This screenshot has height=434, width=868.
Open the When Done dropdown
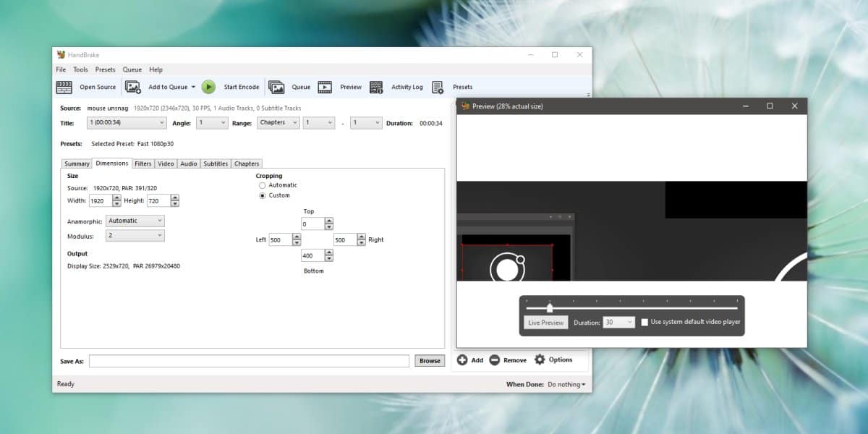tap(566, 384)
